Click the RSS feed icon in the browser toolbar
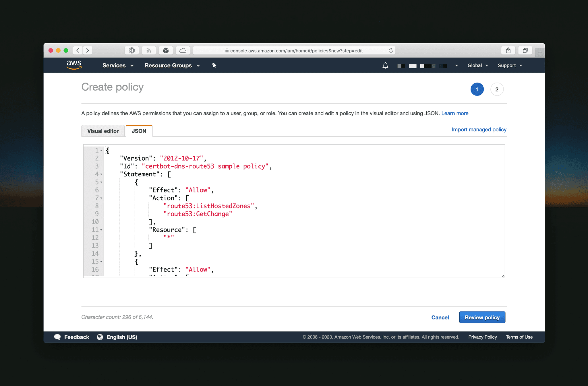Screen dimensions: 588x386 pos(149,50)
